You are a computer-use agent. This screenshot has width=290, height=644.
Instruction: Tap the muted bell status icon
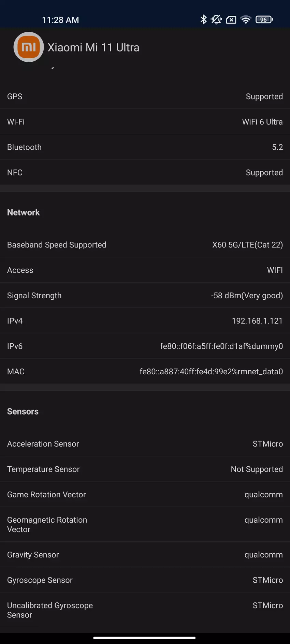[x=216, y=19]
